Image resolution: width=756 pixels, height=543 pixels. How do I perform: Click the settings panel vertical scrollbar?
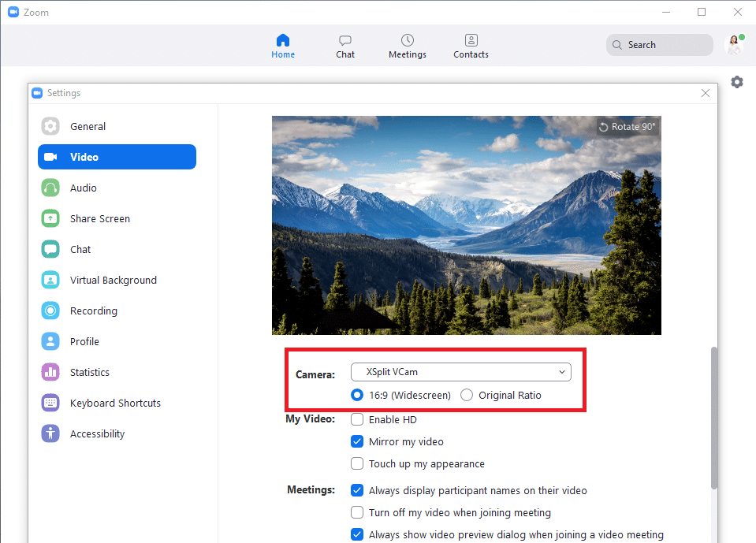[714, 418]
